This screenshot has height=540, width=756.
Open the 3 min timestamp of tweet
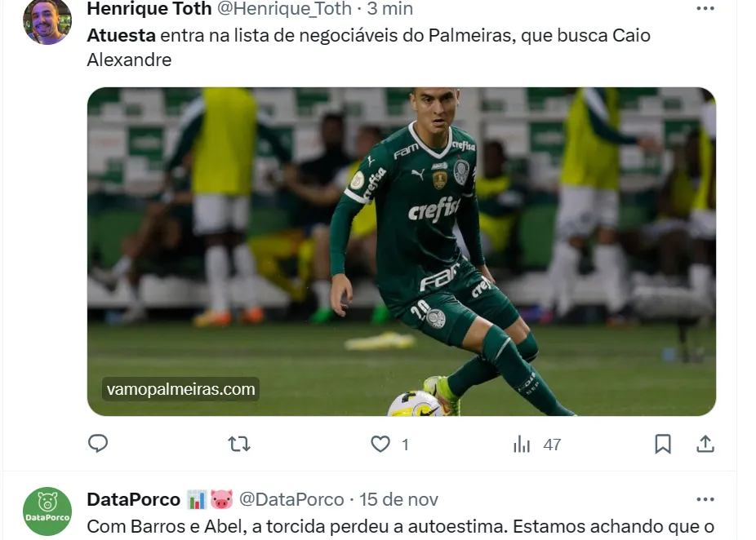pyautogui.click(x=389, y=8)
